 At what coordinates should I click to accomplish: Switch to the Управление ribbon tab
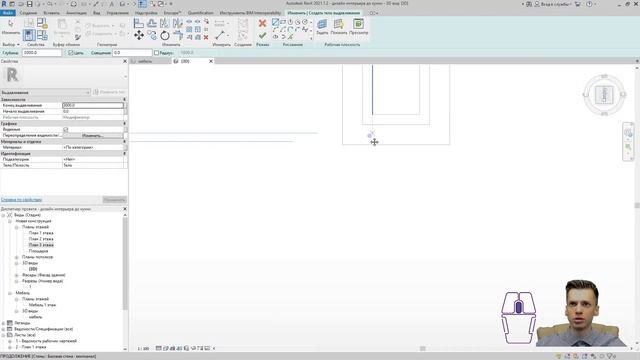[118, 13]
